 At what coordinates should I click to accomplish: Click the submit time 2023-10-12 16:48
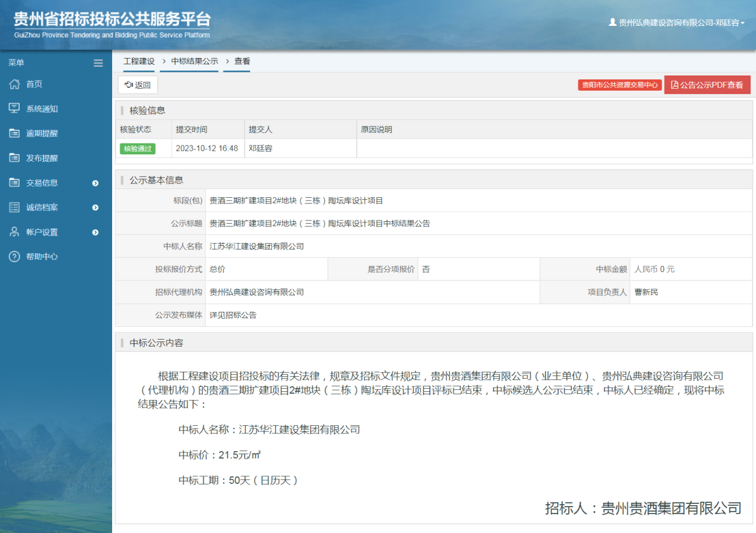tap(207, 149)
